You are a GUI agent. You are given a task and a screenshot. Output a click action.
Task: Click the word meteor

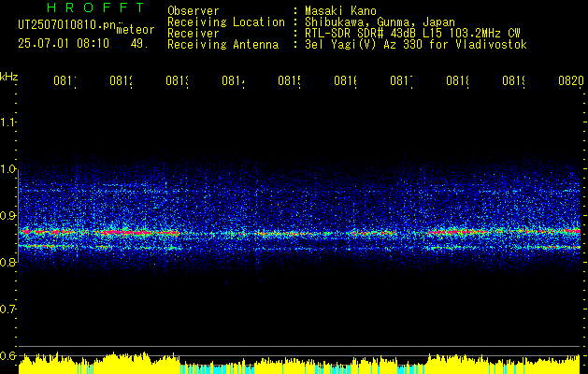136,30
